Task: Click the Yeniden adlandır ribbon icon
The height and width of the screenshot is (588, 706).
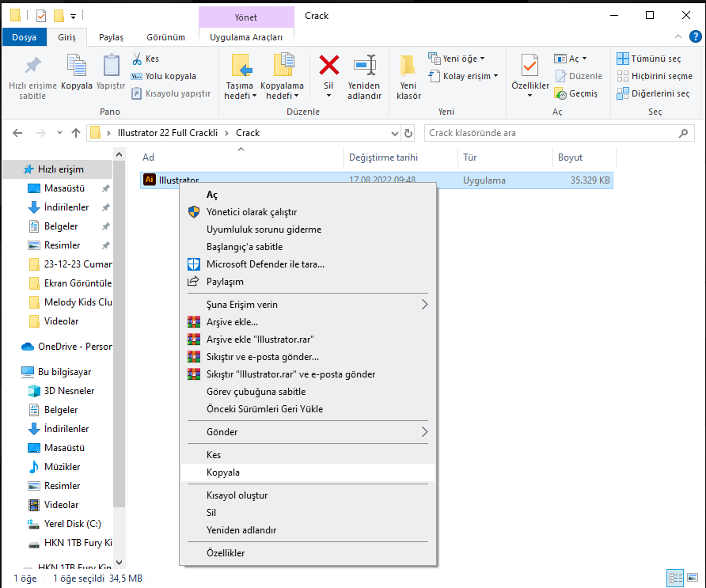Action: pyautogui.click(x=364, y=65)
